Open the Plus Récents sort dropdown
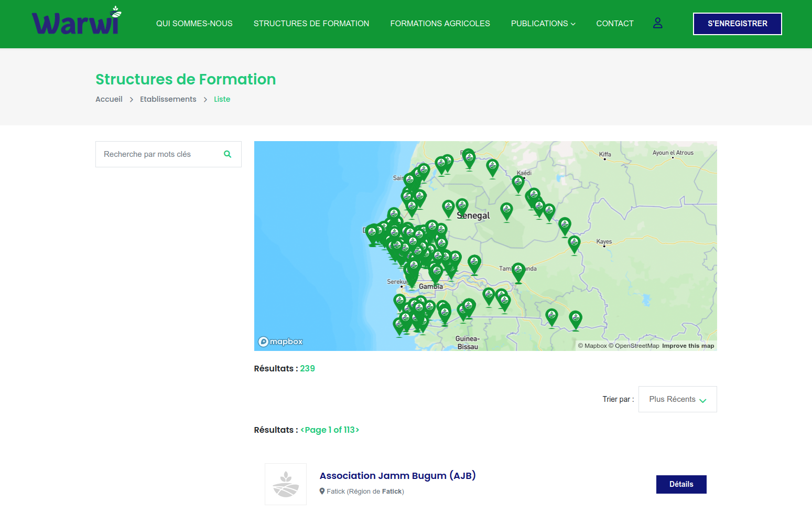 click(x=677, y=399)
